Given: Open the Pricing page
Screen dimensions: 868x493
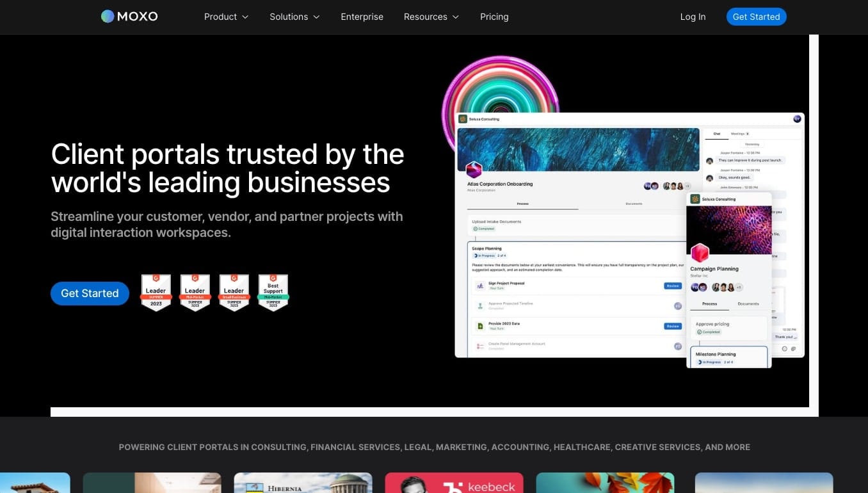Looking at the screenshot, I should [x=494, y=17].
